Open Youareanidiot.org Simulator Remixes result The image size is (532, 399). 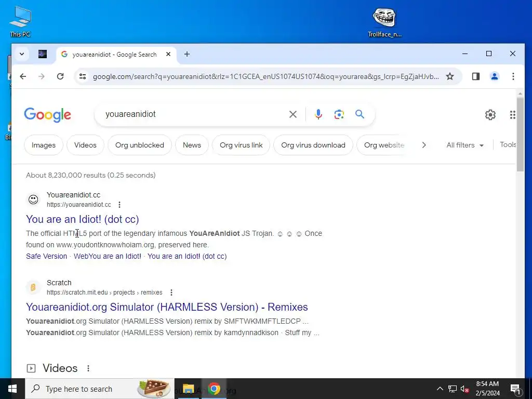167,307
